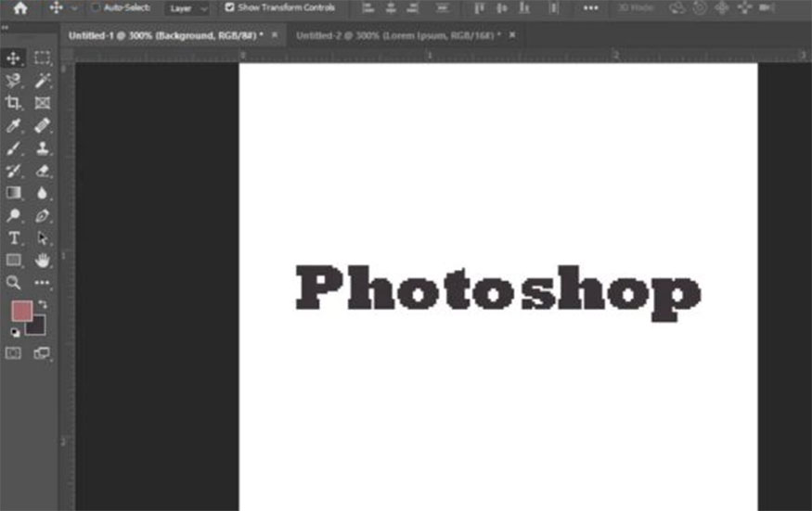Expand the collapsed tools panel arrows

click(x=6, y=28)
